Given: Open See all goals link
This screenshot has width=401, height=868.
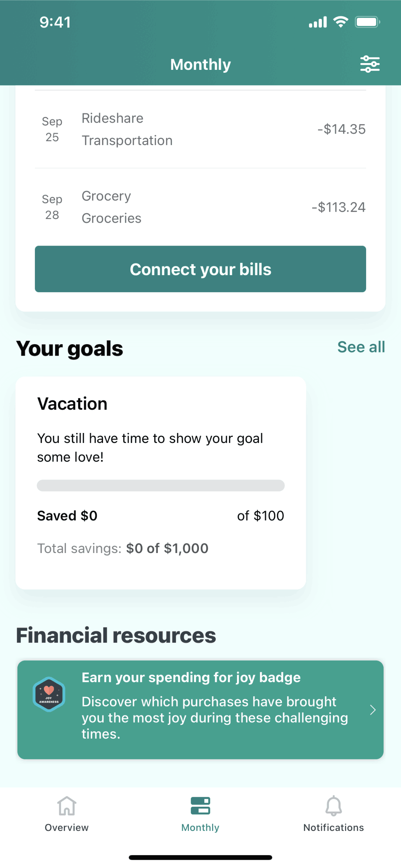Looking at the screenshot, I should click(361, 347).
